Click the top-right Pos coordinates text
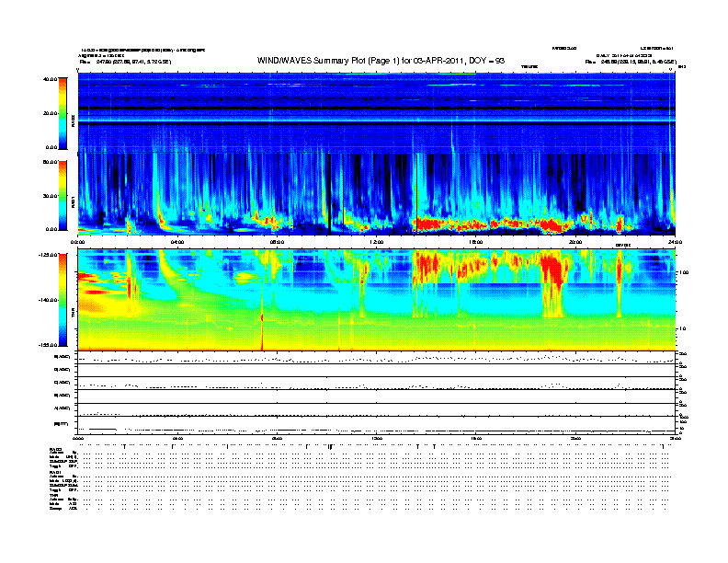The height and width of the screenshot is (563, 728). 631,62
